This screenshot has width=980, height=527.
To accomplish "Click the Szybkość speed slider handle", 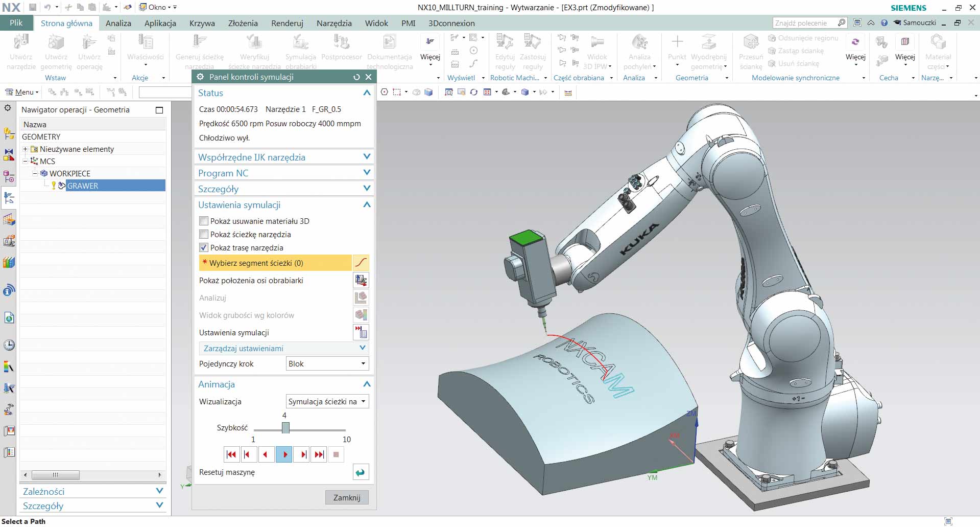I will (285, 427).
